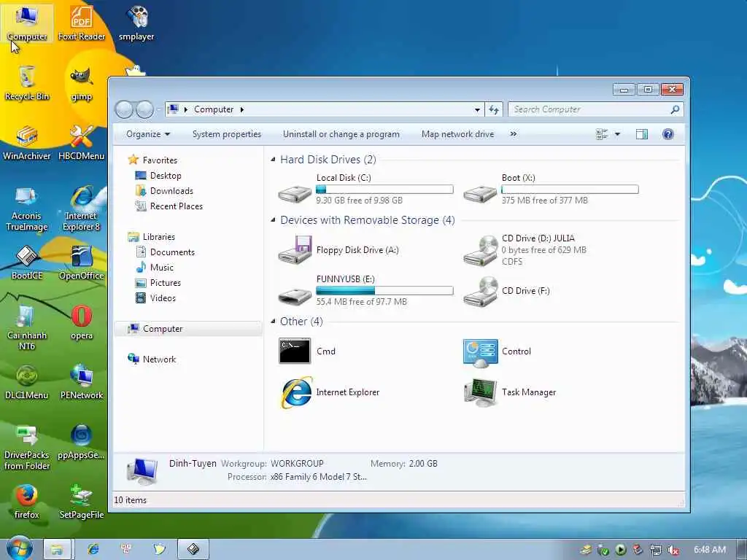Expand arrow after Computer in address bar
This screenshot has height=560, width=747.
pos(242,109)
